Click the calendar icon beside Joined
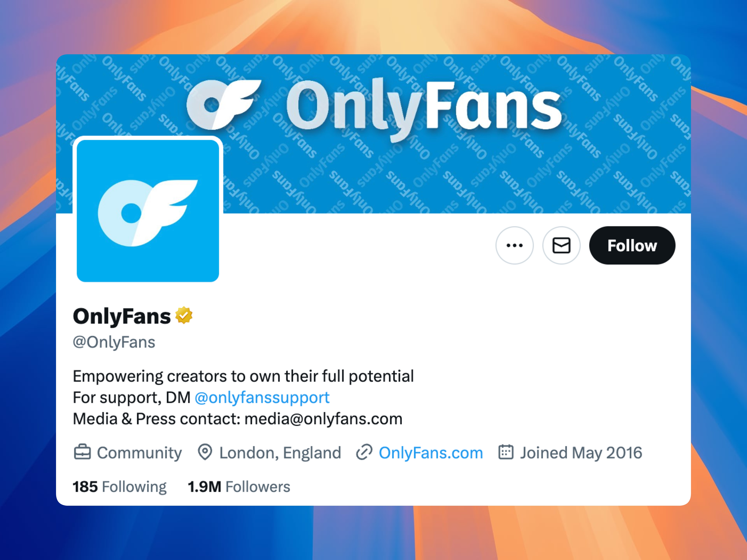The width and height of the screenshot is (747, 560). pos(505,452)
